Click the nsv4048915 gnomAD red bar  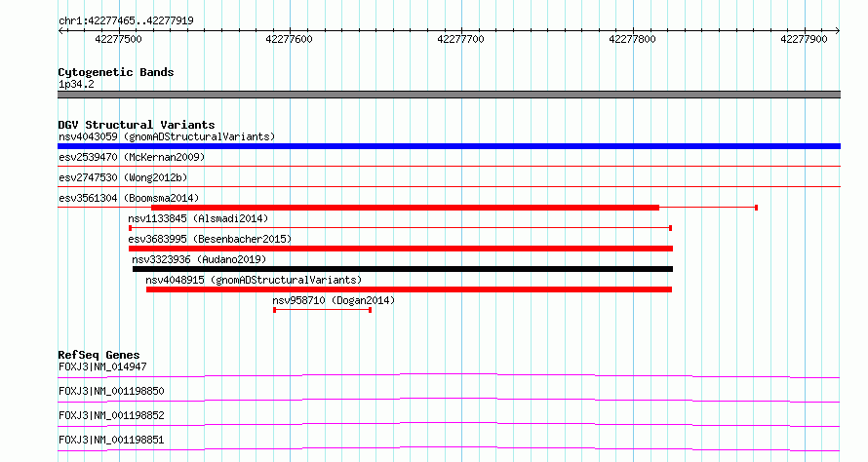pyautogui.click(x=409, y=289)
